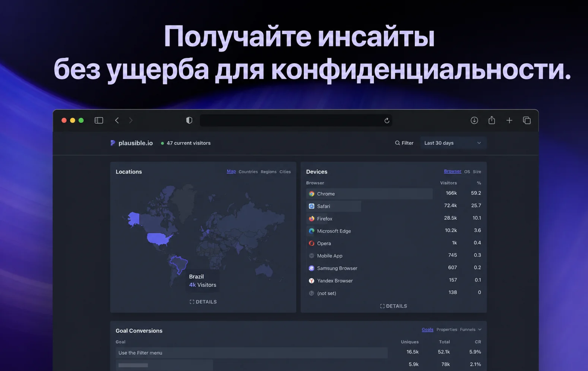Switch to the Properties tab
Image resolution: width=588 pixels, height=371 pixels.
(x=447, y=329)
